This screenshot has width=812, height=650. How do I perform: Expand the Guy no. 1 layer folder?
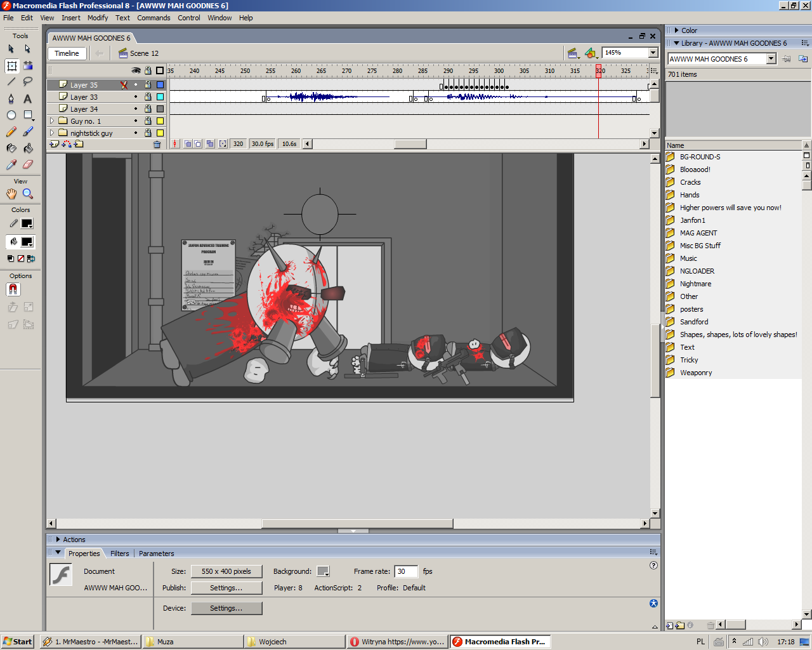tap(52, 121)
